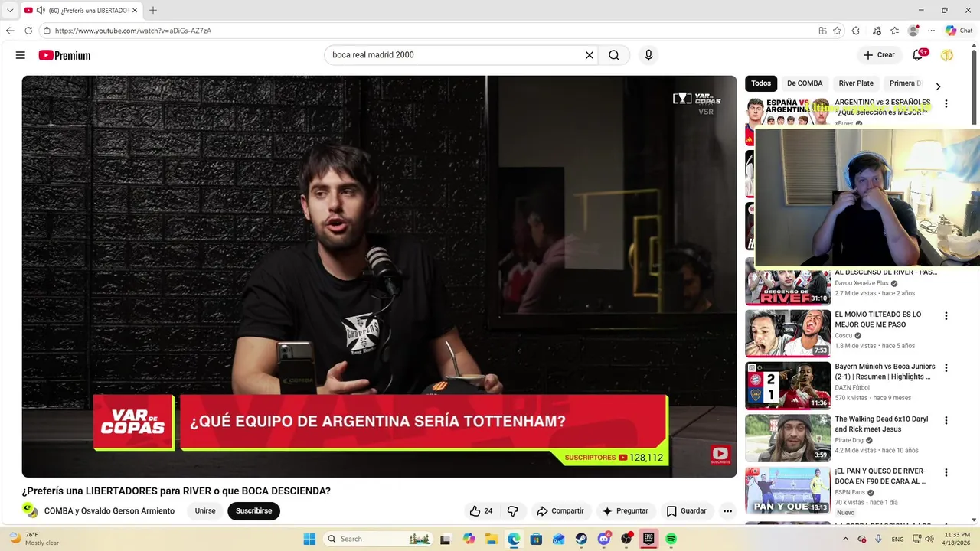Image resolution: width=980 pixels, height=551 pixels.
Task: Dislike the video with thumbs down
Action: point(513,511)
